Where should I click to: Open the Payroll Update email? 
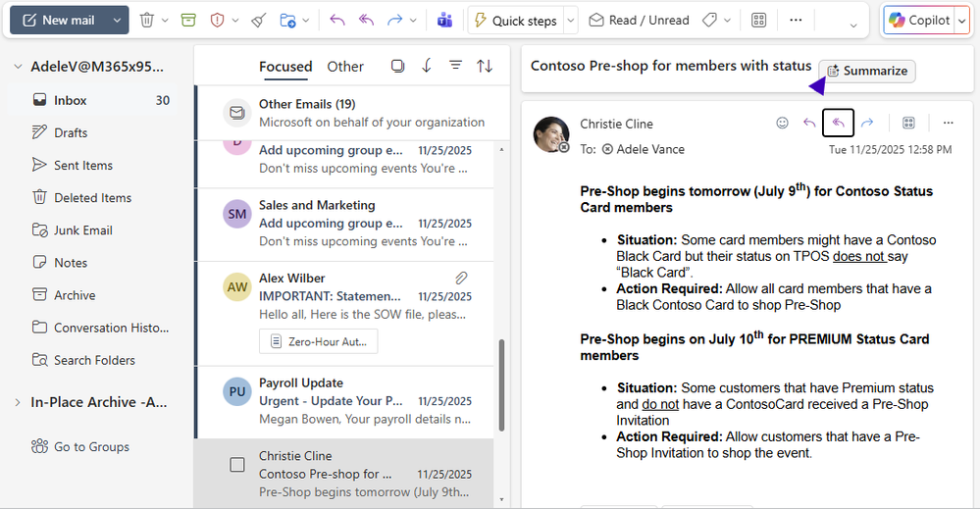tap(345, 401)
